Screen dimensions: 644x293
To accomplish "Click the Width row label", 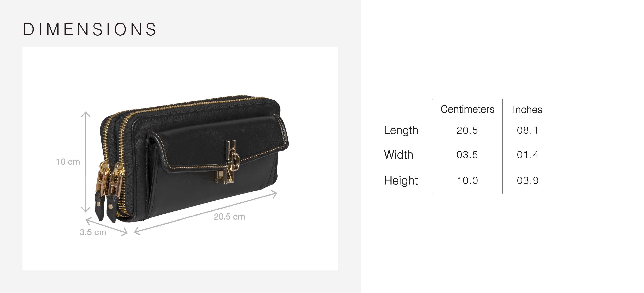I will click(x=398, y=155).
